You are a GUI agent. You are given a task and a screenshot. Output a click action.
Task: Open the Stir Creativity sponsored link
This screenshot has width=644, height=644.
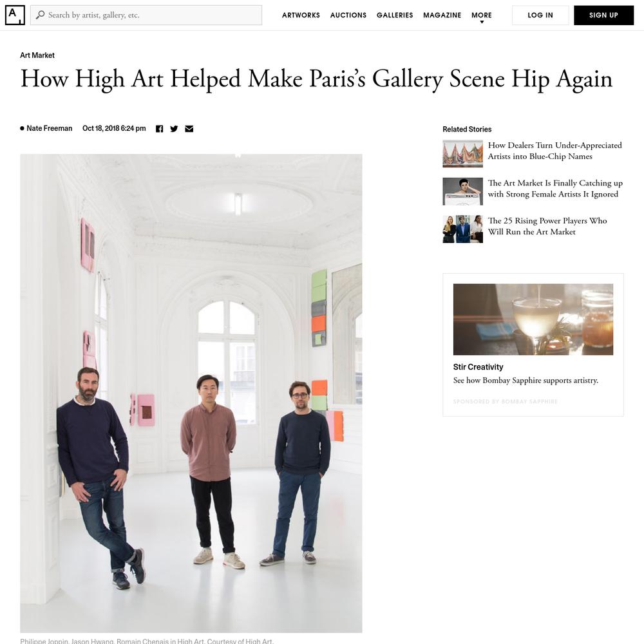478,367
